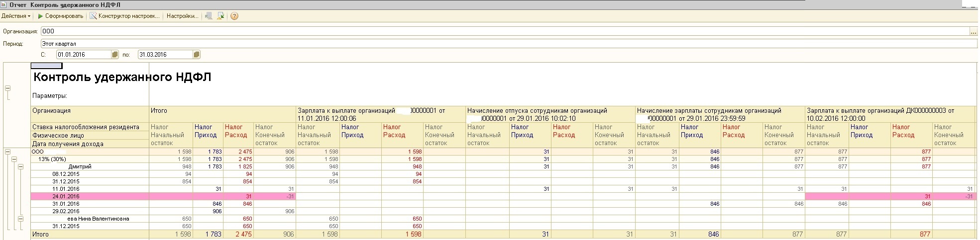Click the Параметры label in the report

[50, 95]
